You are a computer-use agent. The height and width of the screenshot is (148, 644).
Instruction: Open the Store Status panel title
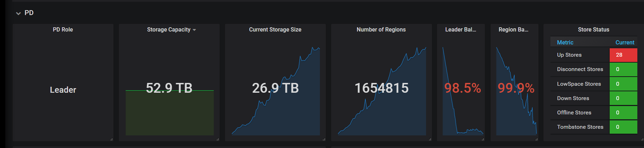[x=594, y=30]
